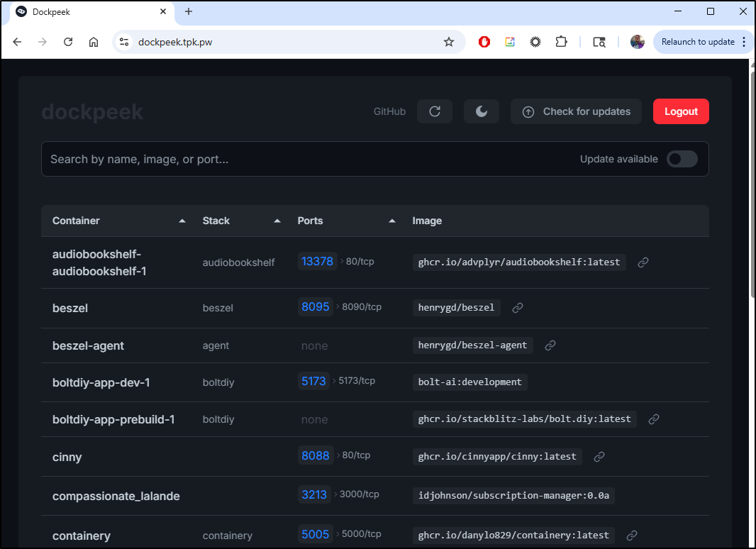Open port 5005 link for containery
The width and height of the screenshot is (756, 549).
[x=316, y=534]
